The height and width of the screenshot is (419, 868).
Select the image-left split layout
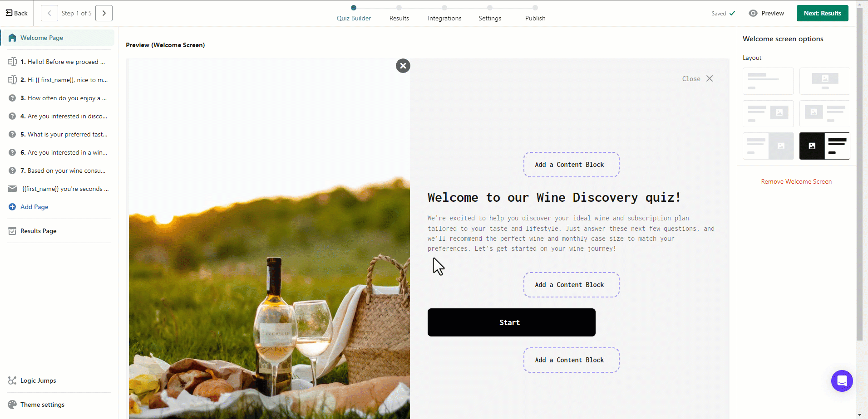[824, 146]
